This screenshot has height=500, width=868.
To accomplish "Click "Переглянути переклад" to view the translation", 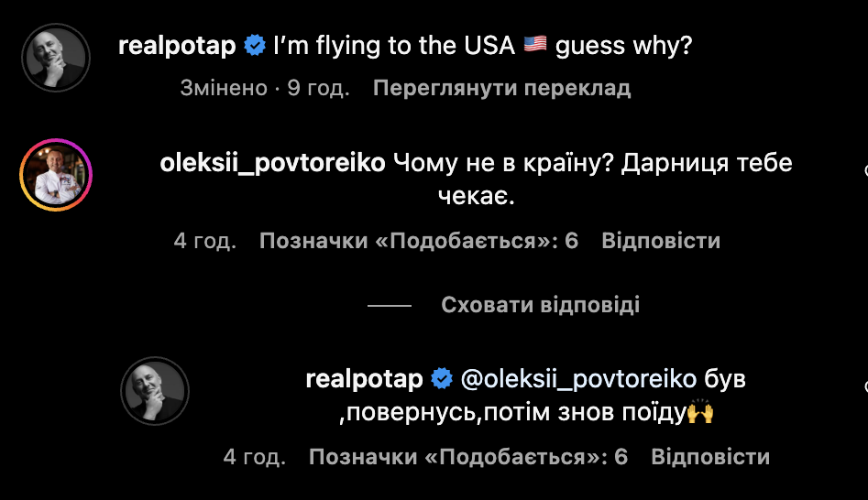I will tap(501, 89).
